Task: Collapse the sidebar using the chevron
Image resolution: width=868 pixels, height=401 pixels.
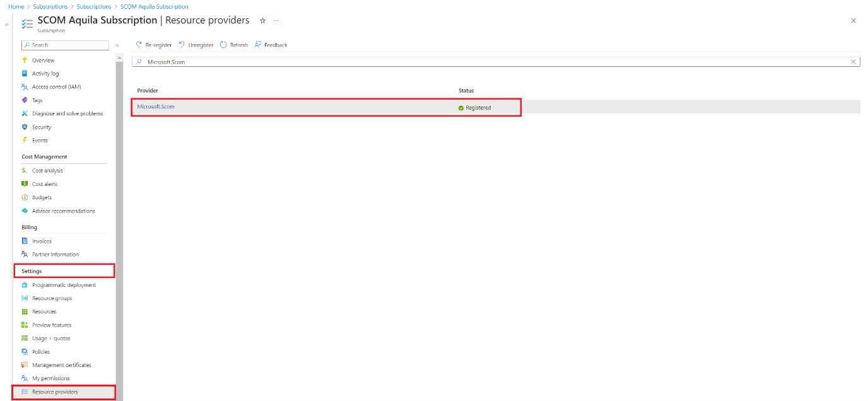Action: click(x=117, y=45)
